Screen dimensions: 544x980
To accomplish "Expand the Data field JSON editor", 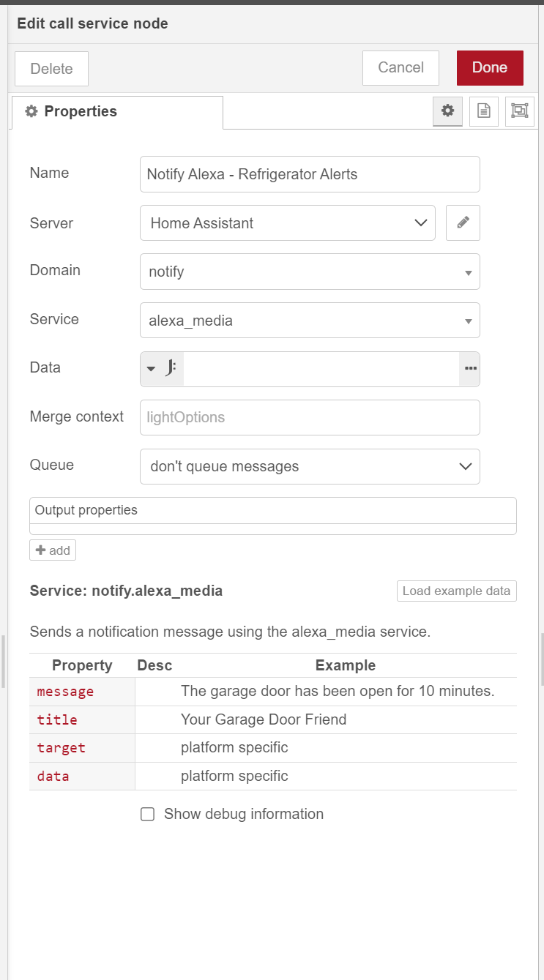I will (x=469, y=369).
